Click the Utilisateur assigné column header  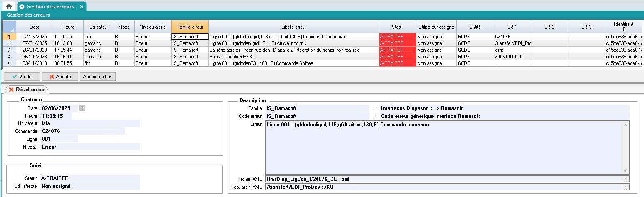[x=436, y=27]
